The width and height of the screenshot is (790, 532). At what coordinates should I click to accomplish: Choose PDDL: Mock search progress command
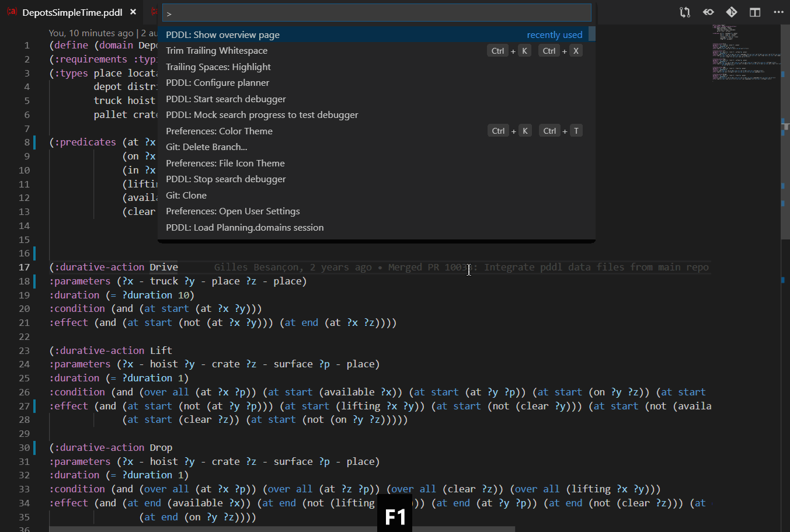[377, 115]
